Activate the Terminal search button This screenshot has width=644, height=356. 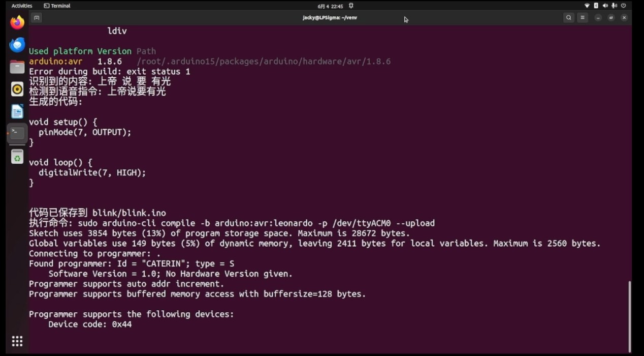pyautogui.click(x=568, y=17)
